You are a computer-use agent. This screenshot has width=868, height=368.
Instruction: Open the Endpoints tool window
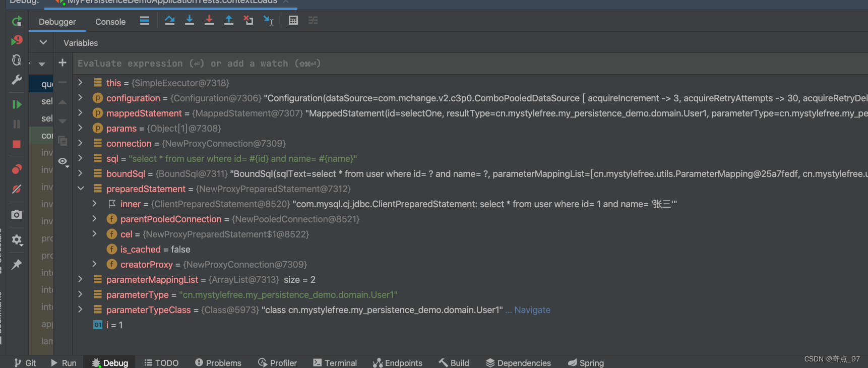coord(398,362)
